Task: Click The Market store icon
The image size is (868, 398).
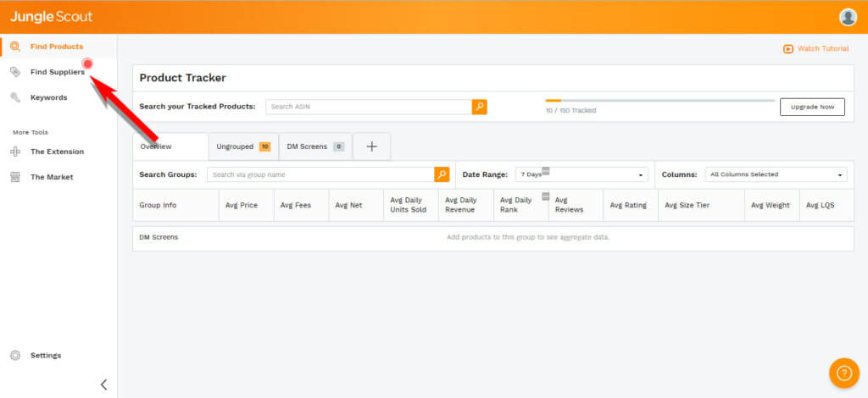Action: tap(15, 177)
